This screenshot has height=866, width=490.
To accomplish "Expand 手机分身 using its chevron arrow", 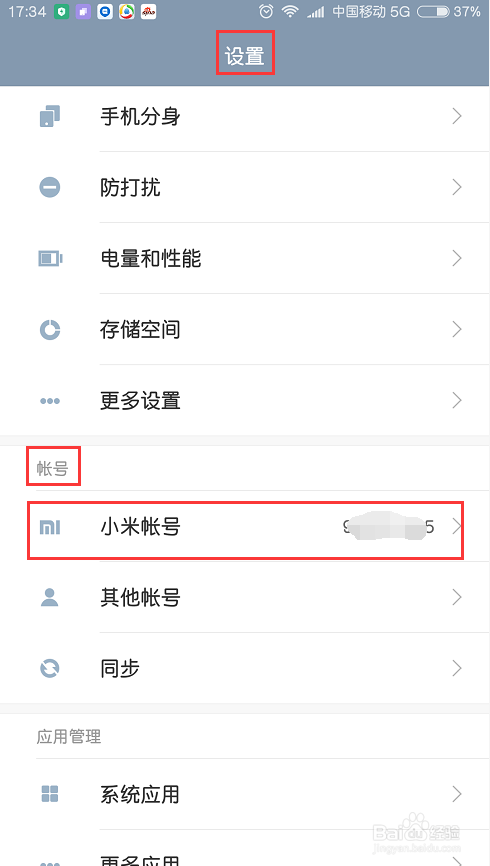I will click(x=456, y=117).
